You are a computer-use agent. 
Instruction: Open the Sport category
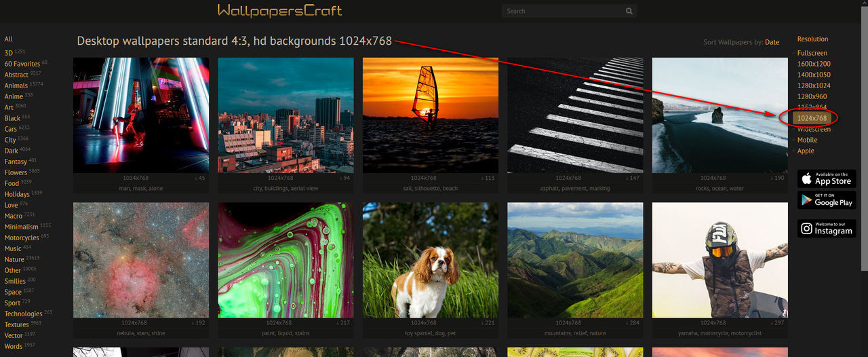point(12,303)
